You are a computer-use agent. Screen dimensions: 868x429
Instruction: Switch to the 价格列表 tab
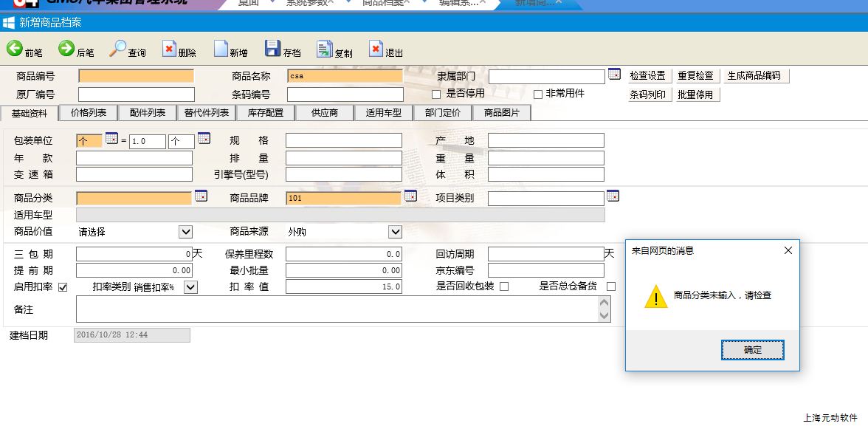pos(89,113)
